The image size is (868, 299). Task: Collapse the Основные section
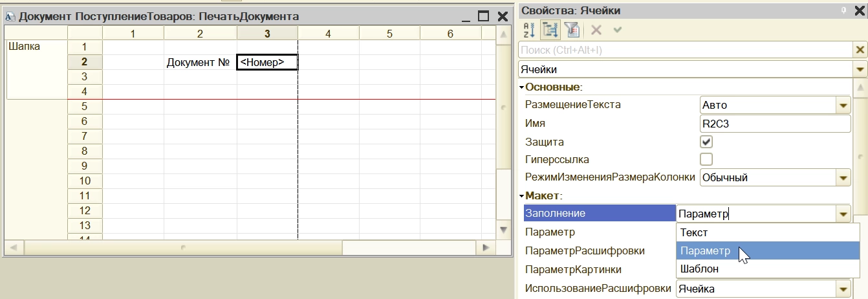click(521, 87)
